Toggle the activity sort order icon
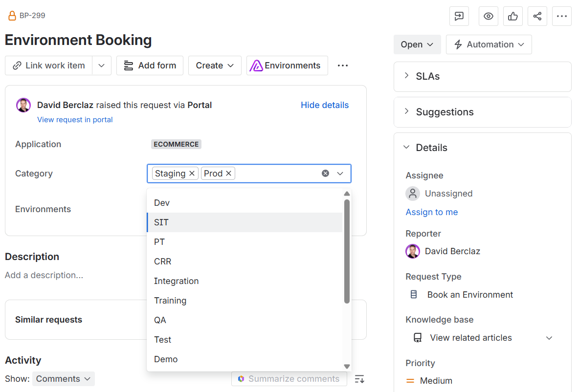Viewport: 578px width, 392px height. point(359,379)
